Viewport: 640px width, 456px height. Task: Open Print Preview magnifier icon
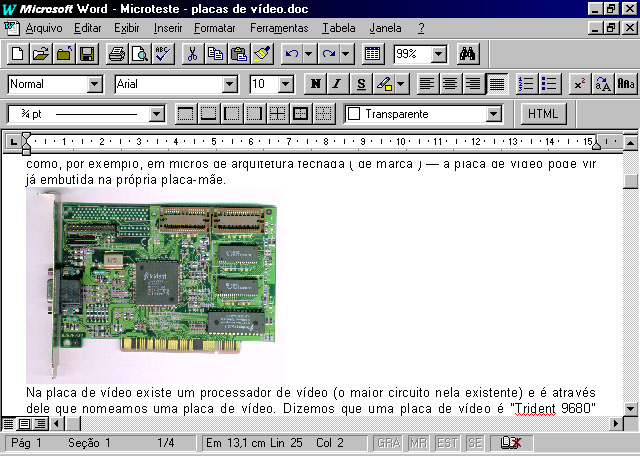(x=140, y=54)
